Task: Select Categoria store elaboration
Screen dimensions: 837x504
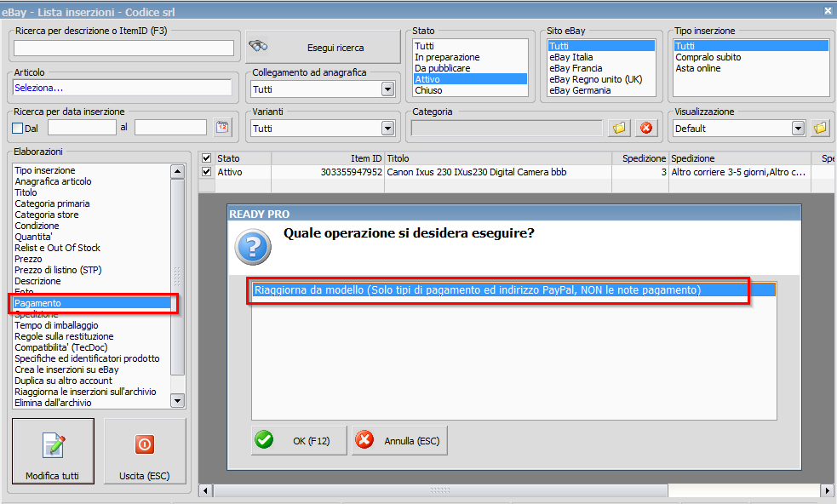Action: click(91, 215)
